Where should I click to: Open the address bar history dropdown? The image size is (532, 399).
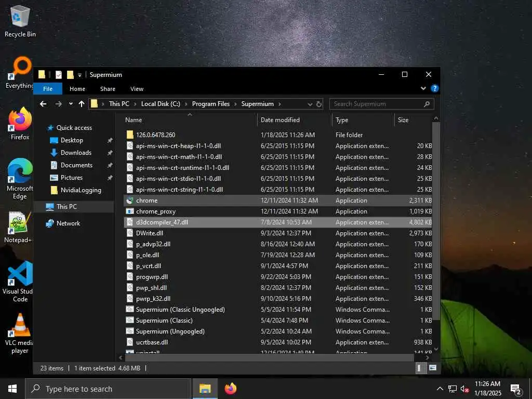310,104
